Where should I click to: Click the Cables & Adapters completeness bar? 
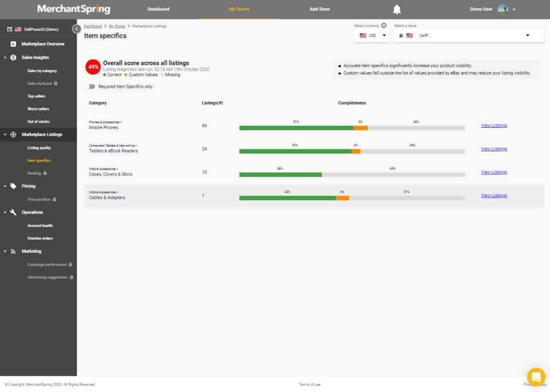click(x=352, y=197)
